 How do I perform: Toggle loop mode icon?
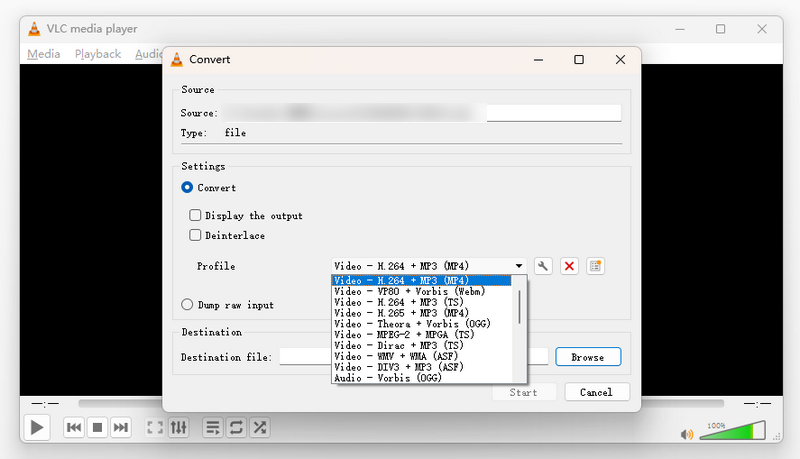point(236,427)
